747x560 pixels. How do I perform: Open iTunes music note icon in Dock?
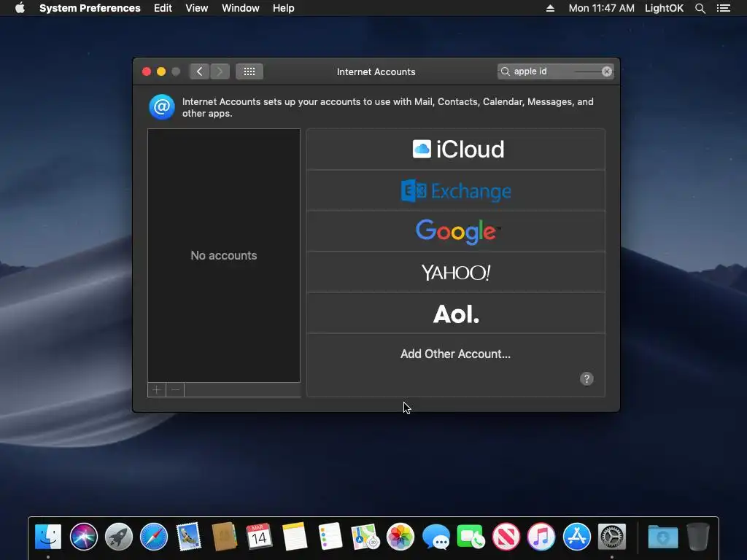point(541,537)
